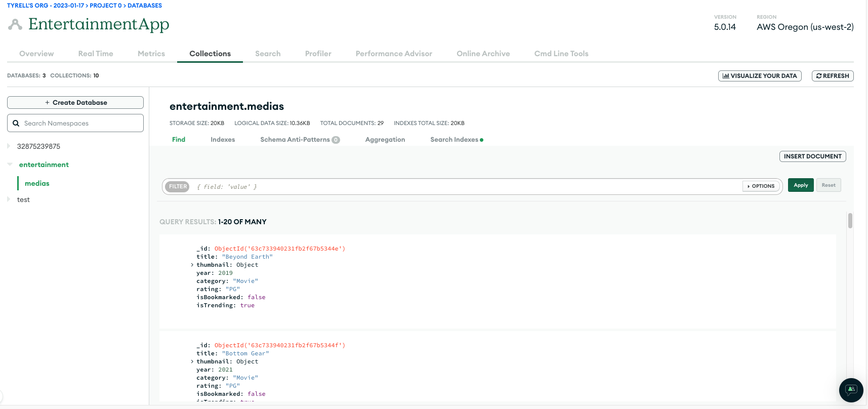Open the Schema Anti-Patterns sub-tab
868x409 pixels.
pos(295,140)
